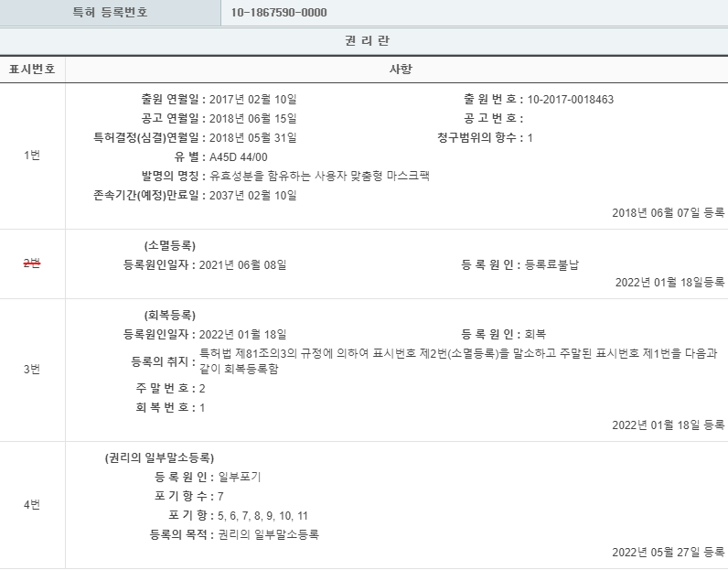Click the struck-through 2번 row number

[x=32, y=263]
